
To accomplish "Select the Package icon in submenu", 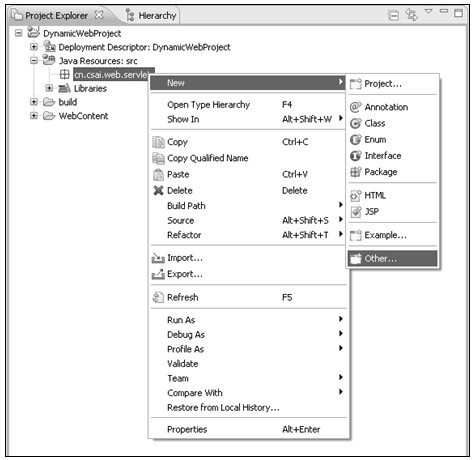I will pos(355,172).
